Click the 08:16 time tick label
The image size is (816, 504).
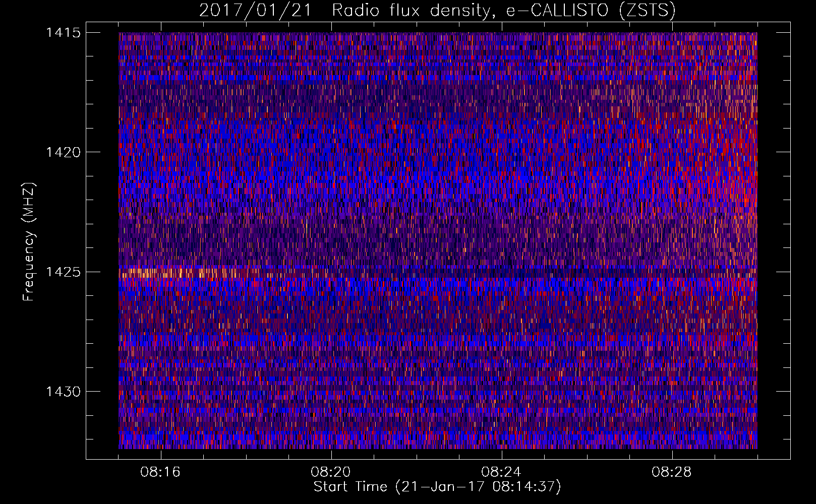point(160,472)
